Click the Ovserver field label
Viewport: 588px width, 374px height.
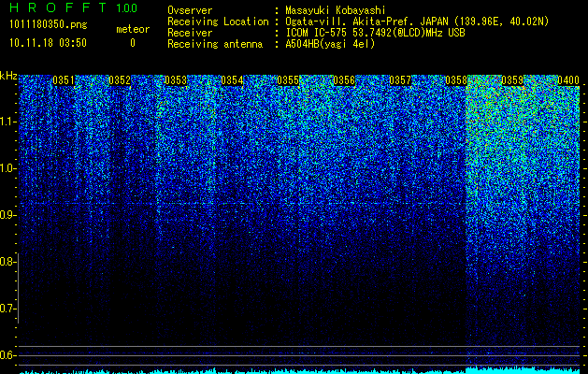click(x=190, y=10)
